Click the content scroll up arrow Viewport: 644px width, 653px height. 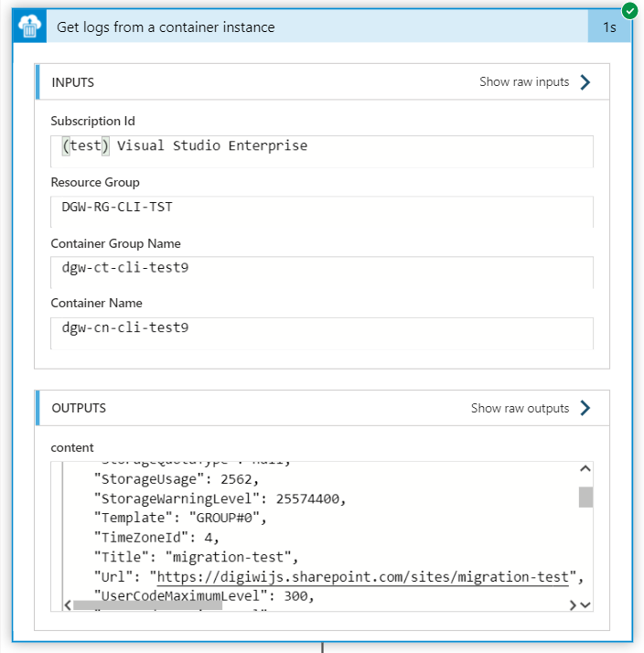(x=585, y=469)
